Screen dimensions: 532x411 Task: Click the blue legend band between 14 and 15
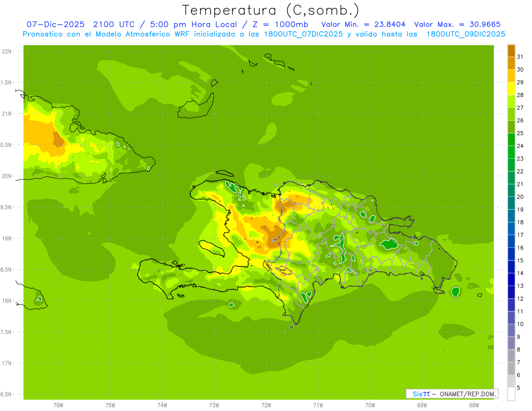[x=511, y=267]
